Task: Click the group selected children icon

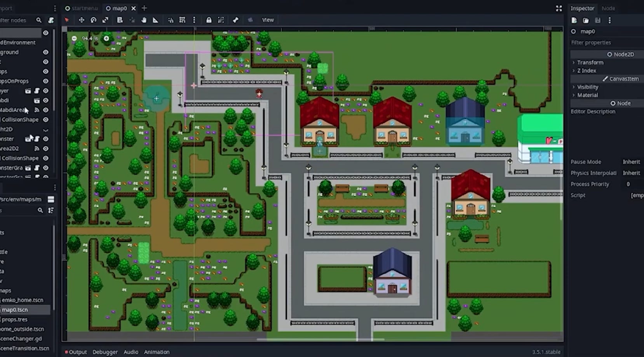Action: click(221, 20)
